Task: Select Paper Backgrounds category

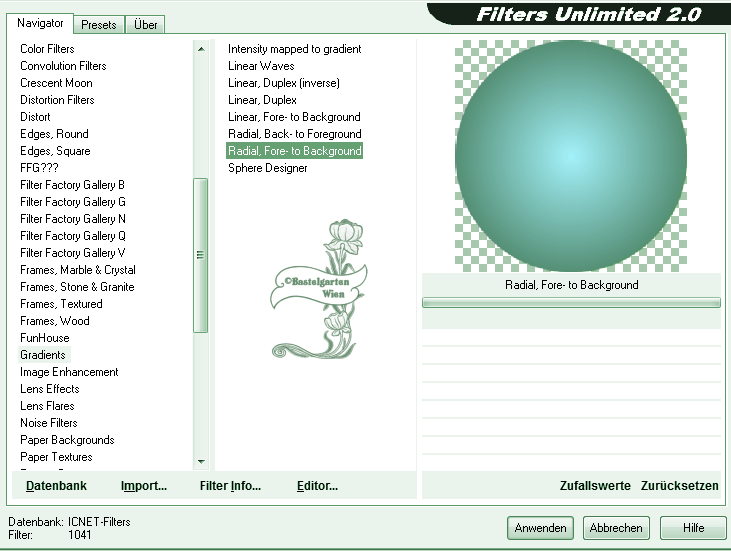Action: coord(67,440)
